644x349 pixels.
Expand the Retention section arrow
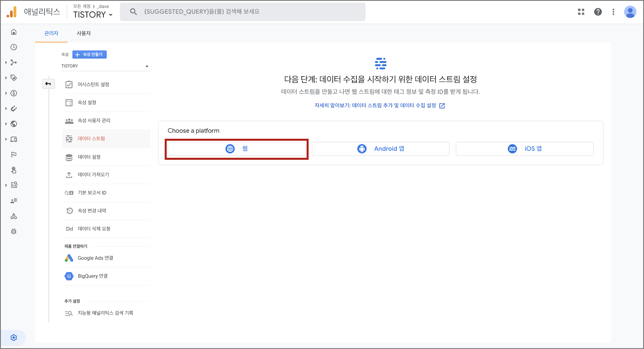(x=6, y=109)
